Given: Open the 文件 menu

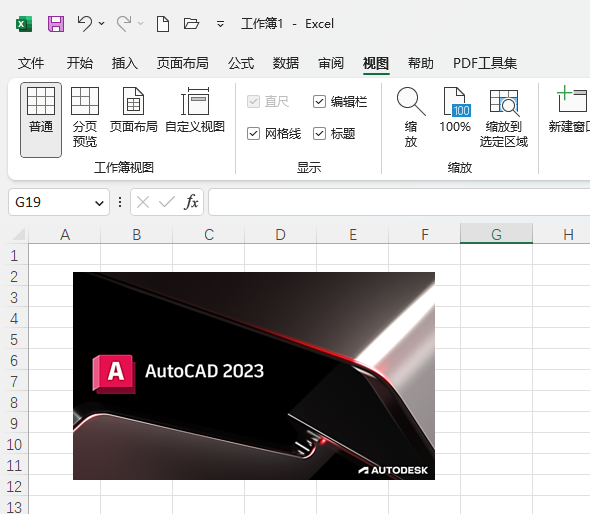Looking at the screenshot, I should [31, 63].
